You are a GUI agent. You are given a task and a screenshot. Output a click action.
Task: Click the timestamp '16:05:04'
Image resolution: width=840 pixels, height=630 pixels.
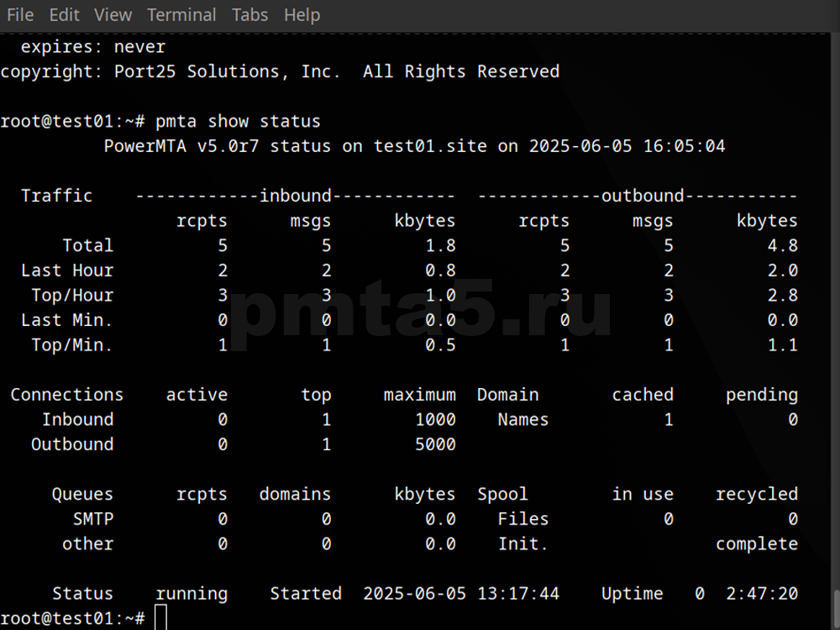pyautogui.click(x=684, y=146)
